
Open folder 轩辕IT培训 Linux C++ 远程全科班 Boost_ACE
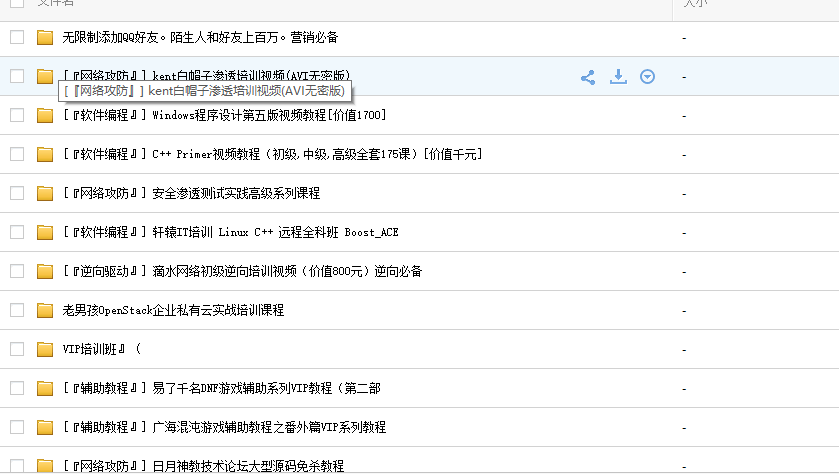231,232
